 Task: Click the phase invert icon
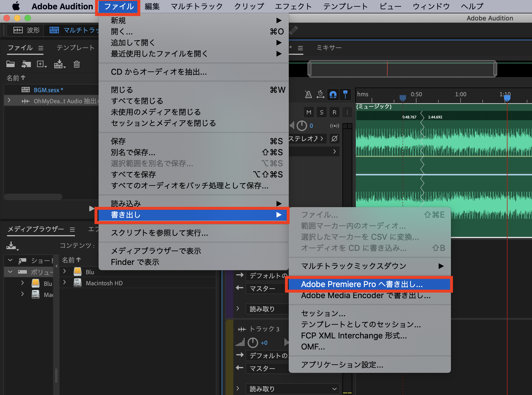pyautogui.click(x=335, y=139)
